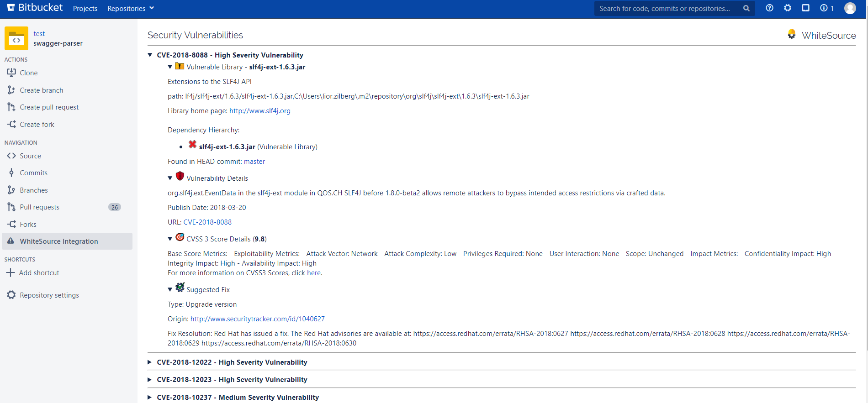The width and height of the screenshot is (868, 403).
Task: Click the Pull requests icon
Action: pos(11,207)
